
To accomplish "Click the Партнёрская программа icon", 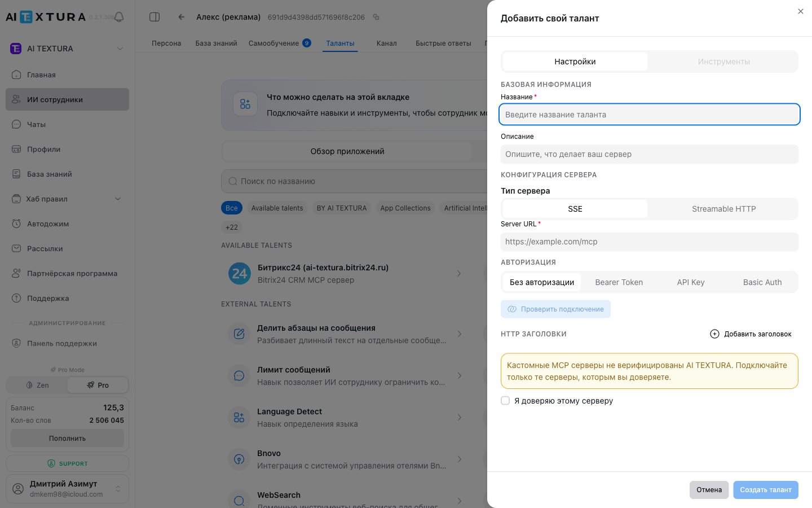I will (x=16, y=273).
